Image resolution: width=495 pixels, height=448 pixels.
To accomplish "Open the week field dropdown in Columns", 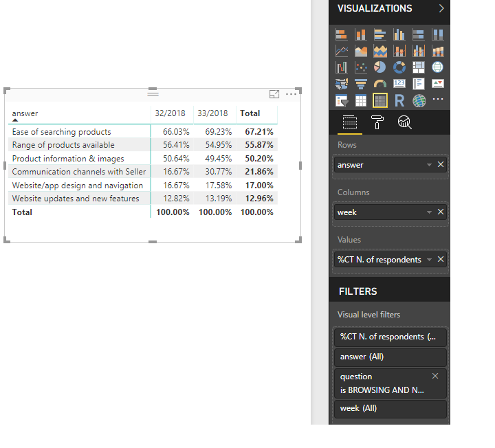I will click(429, 212).
